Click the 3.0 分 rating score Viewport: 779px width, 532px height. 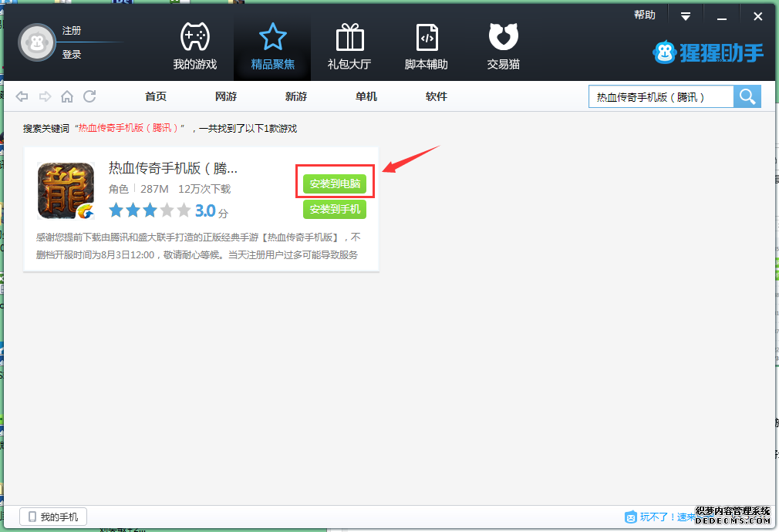(211, 211)
